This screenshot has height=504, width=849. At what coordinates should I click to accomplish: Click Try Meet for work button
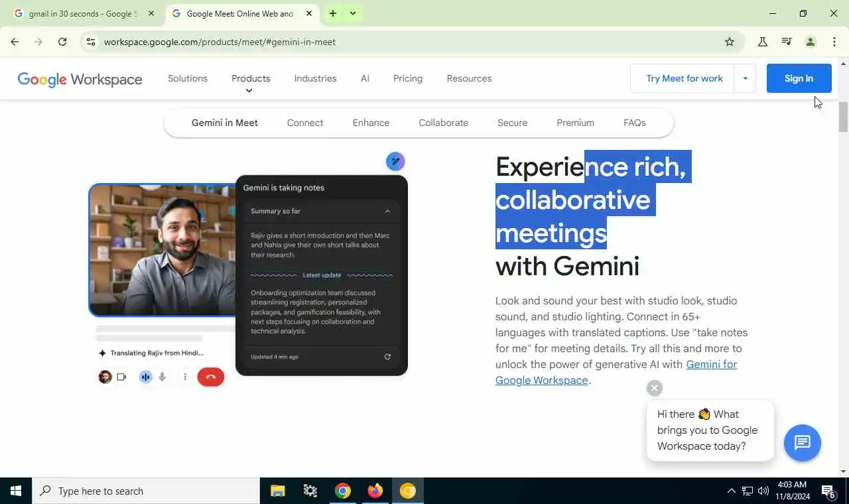[683, 78]
